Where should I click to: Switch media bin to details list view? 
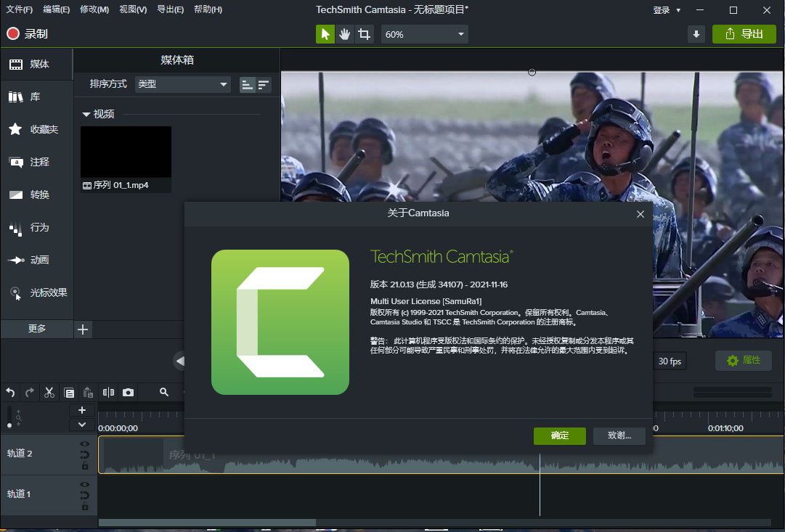point(247,85)
